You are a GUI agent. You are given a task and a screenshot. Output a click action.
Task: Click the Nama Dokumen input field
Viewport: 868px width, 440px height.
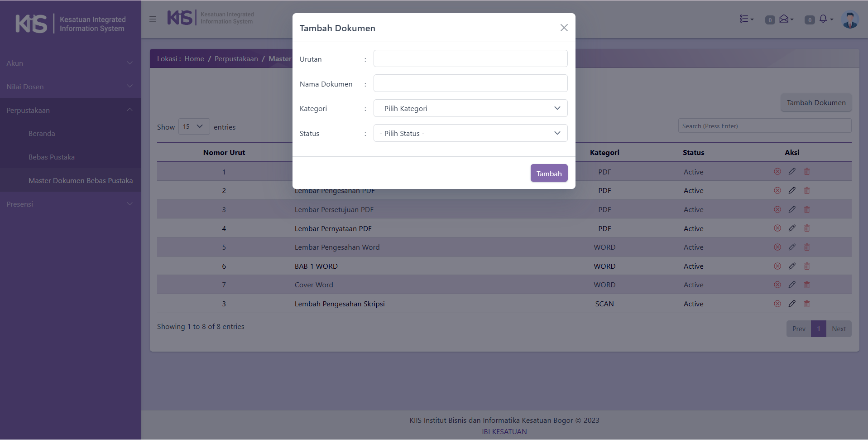coord(470,84)
